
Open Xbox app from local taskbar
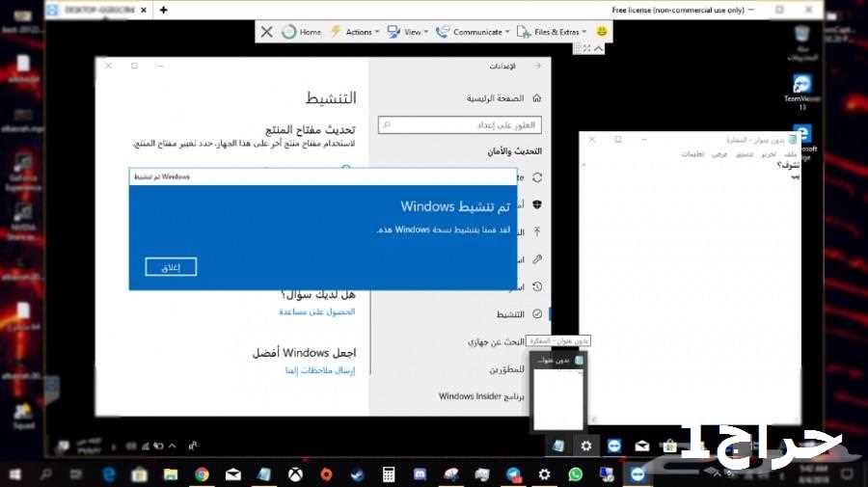click(x=296, y=474)
